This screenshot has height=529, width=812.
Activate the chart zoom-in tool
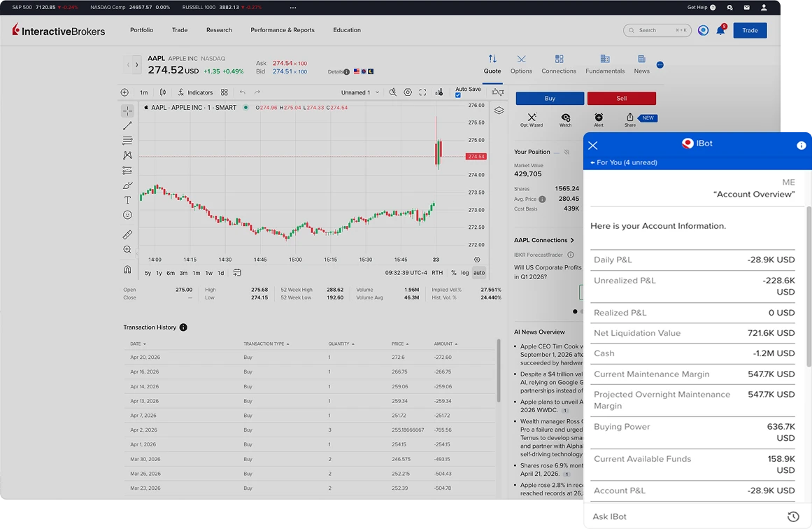coord(127,250)
